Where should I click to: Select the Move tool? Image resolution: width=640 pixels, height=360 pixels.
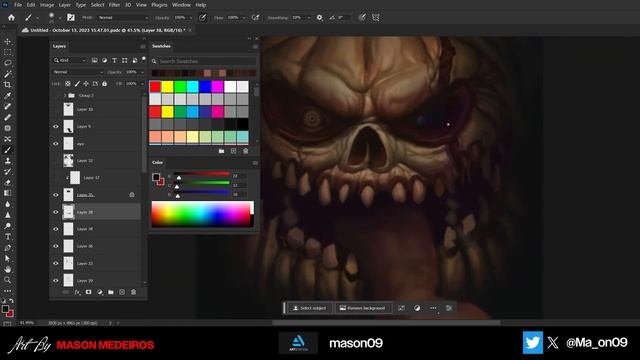click(x=7, y=41)
